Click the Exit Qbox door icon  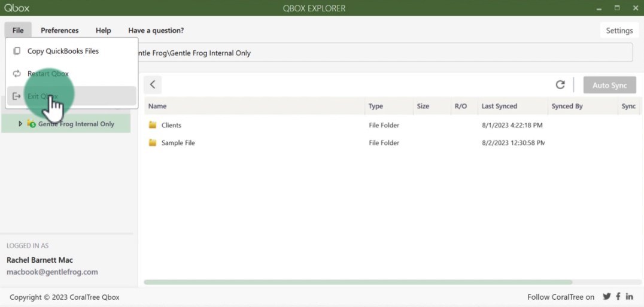(17, 96)
